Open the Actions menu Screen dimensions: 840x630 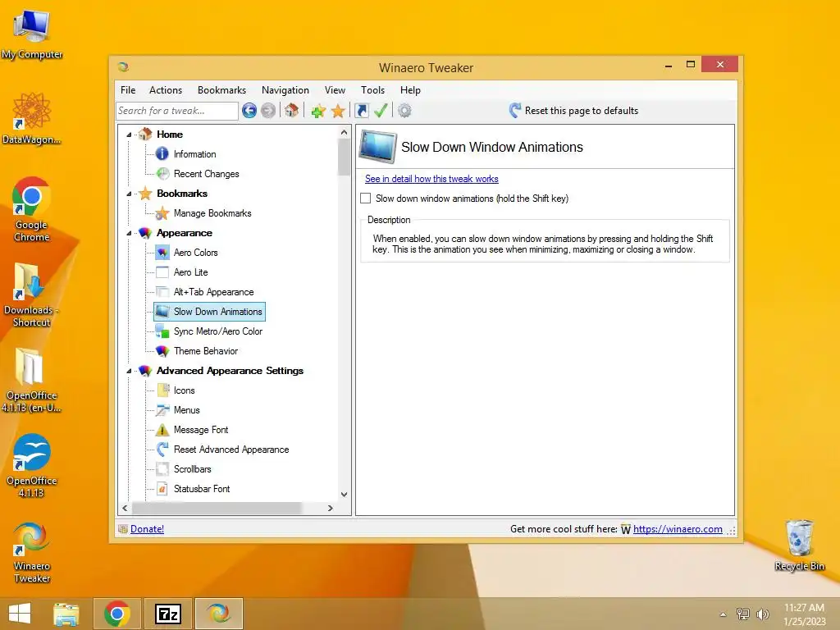(x=166, y=90)
